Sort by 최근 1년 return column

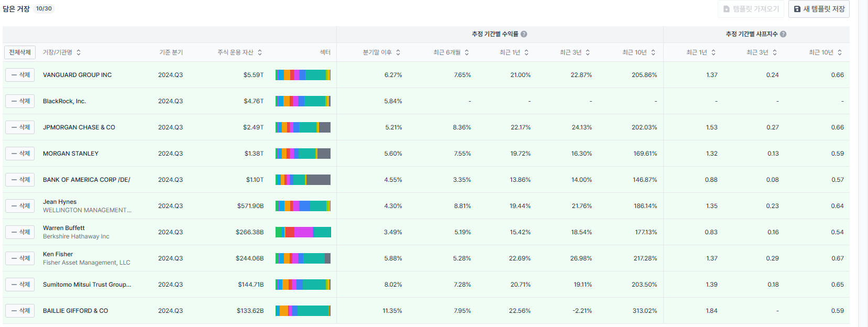[x=526, y=52]
